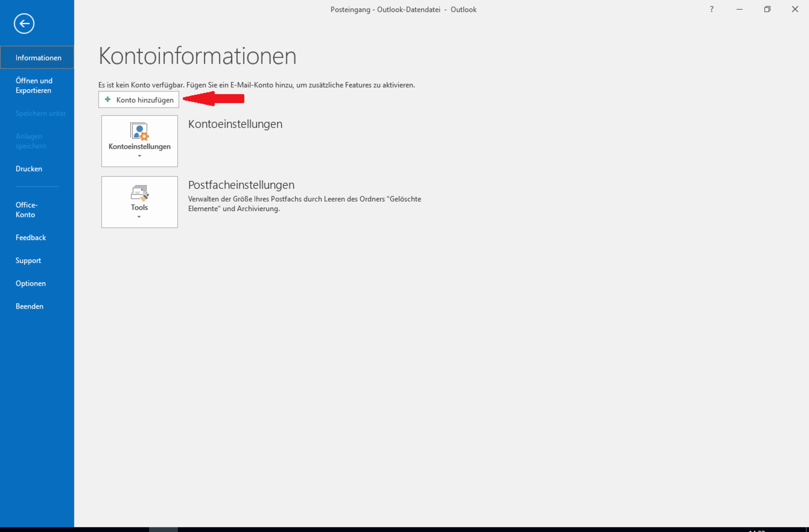Click Beenden to quit Outlook
The height and width of the screenshot is (532, 809).
[29, 306]
